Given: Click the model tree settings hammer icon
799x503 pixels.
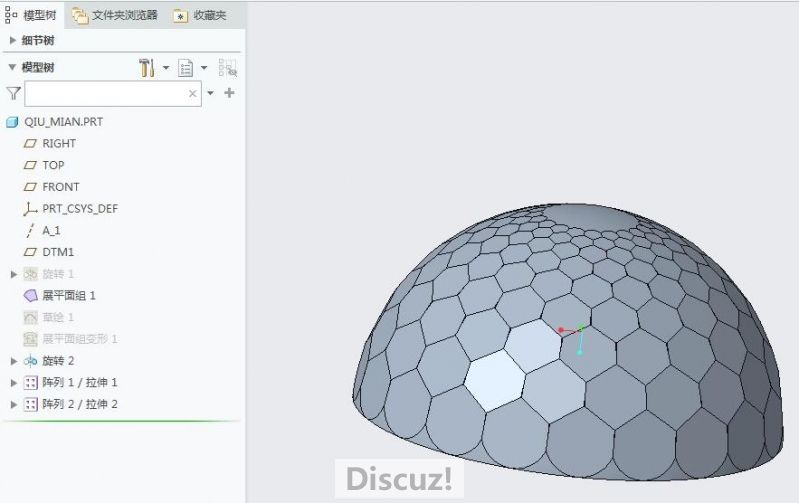Looking at the screenshot, I should (147, 68).
